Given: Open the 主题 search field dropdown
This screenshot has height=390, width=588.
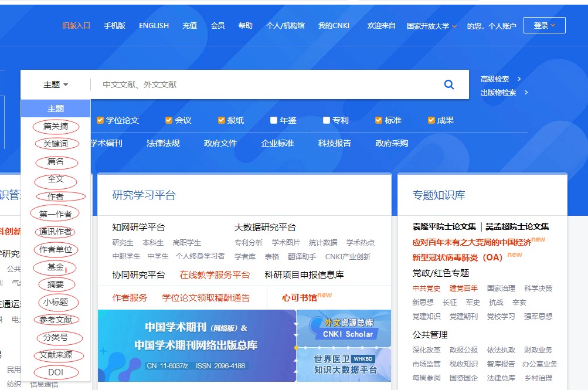Looking at the screenshot, I should [x=56, y=85].
